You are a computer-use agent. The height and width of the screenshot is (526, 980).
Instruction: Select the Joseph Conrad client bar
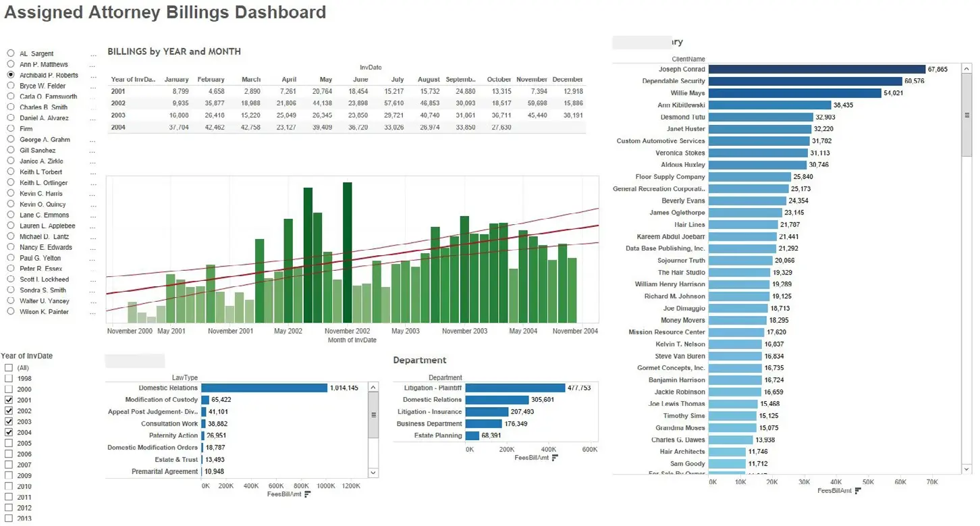coord(817,70)
